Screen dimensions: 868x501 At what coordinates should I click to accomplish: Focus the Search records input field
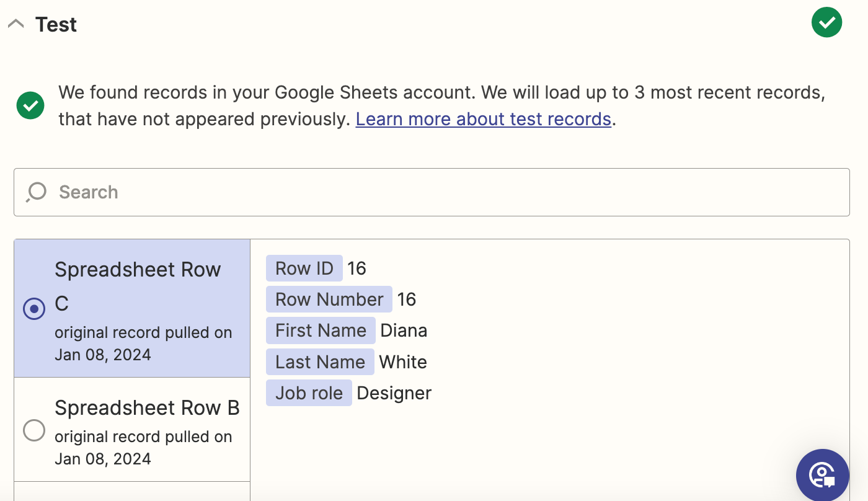(x=434, y=192)
